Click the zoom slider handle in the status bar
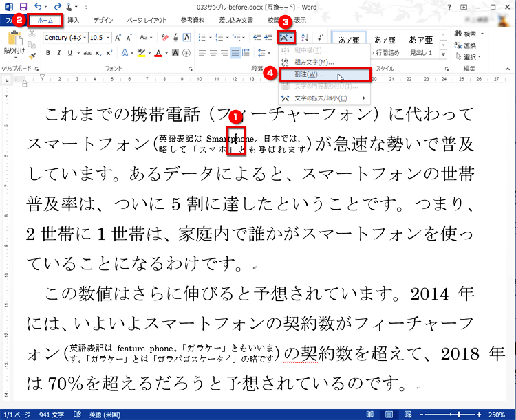Screen dimensions: 516x420 [x=459, y=415]
